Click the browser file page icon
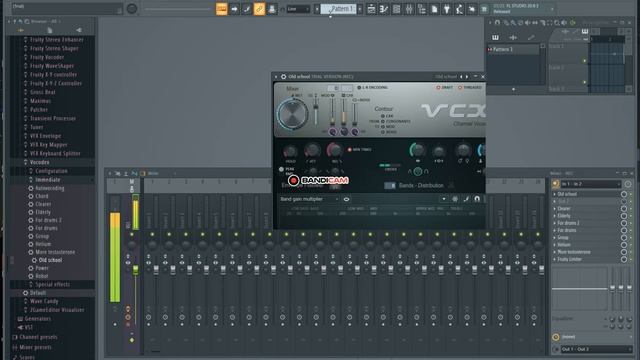640x360 pixels. [49, 30]
